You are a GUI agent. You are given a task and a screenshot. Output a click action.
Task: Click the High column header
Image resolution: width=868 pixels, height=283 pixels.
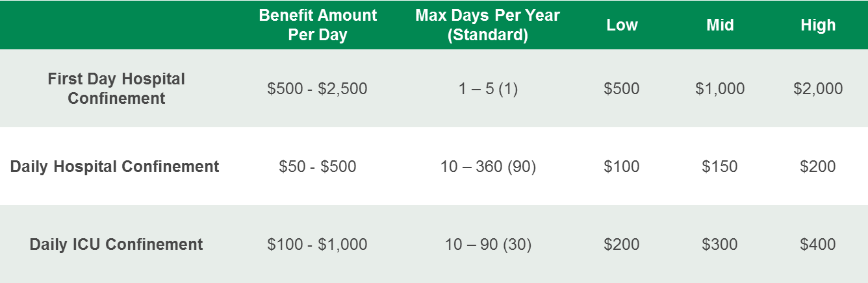(x=818, y=25)
